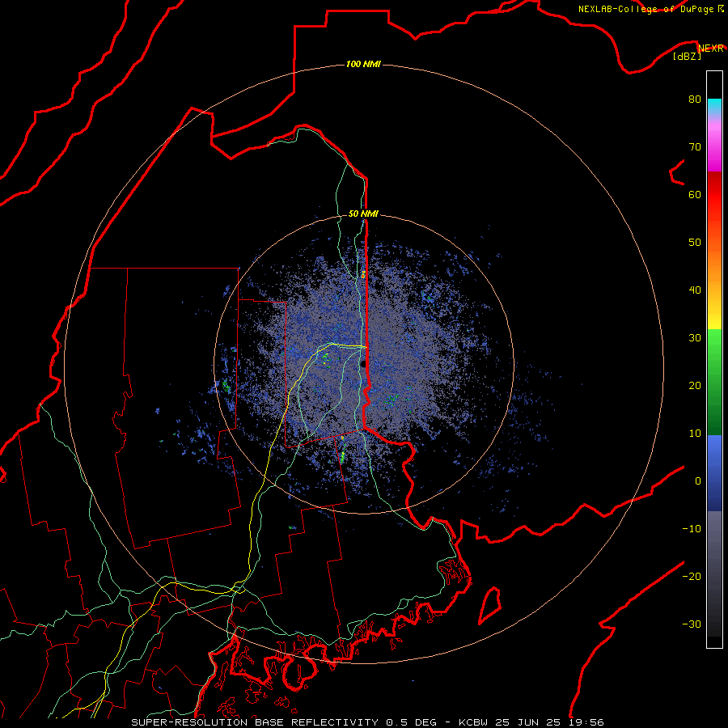The image size is (728, 728).
Task: Click the NEXLAB-College of DuPage label
Action: (647, 9)
